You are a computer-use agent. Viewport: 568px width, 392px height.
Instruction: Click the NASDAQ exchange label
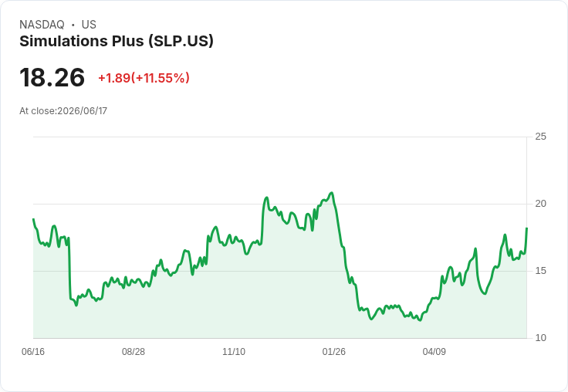point(42,25)
